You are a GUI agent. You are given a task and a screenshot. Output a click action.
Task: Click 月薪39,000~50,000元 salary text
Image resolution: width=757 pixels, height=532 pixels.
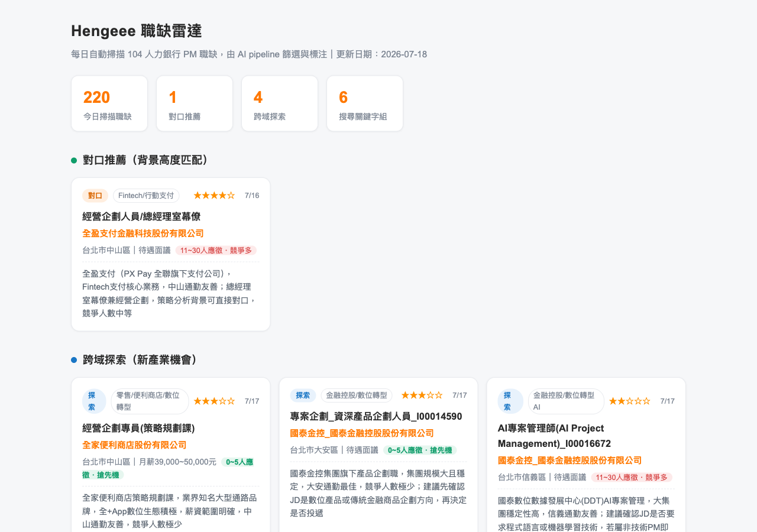pyautogui.click(x=177, y=462)
